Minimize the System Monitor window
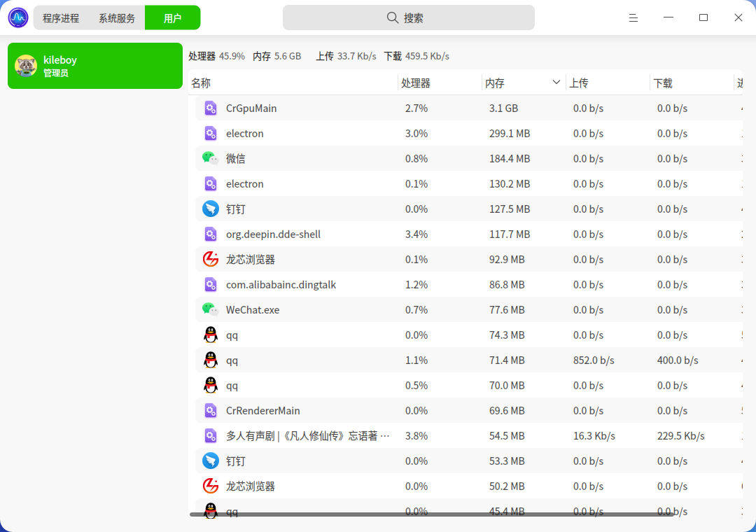756x532 pixels. pos(668,17)
